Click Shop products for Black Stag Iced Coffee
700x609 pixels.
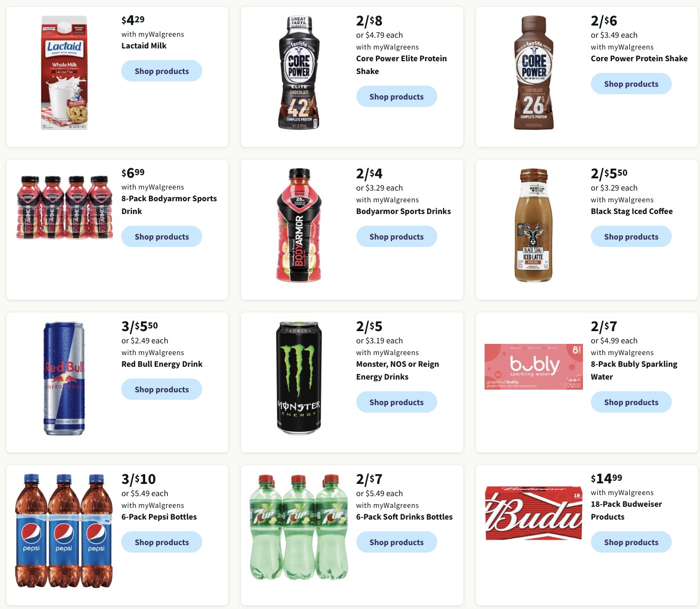[x=631, y=236]
